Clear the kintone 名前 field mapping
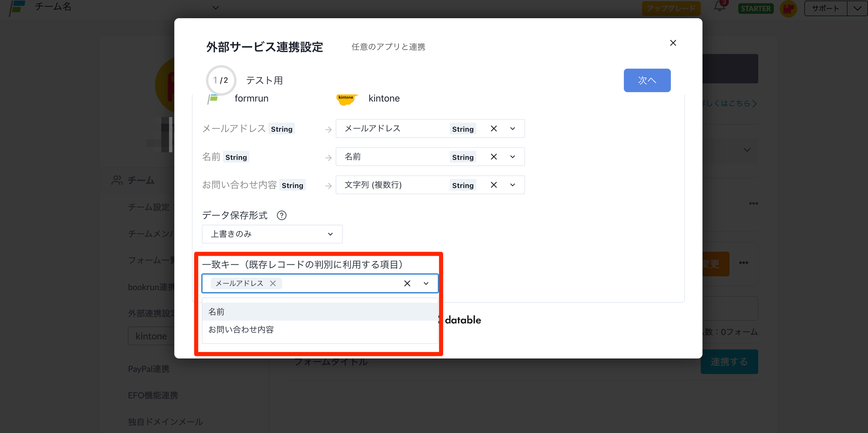The height and width of the screenshot is (433, 868). click(x=494, y=157)
